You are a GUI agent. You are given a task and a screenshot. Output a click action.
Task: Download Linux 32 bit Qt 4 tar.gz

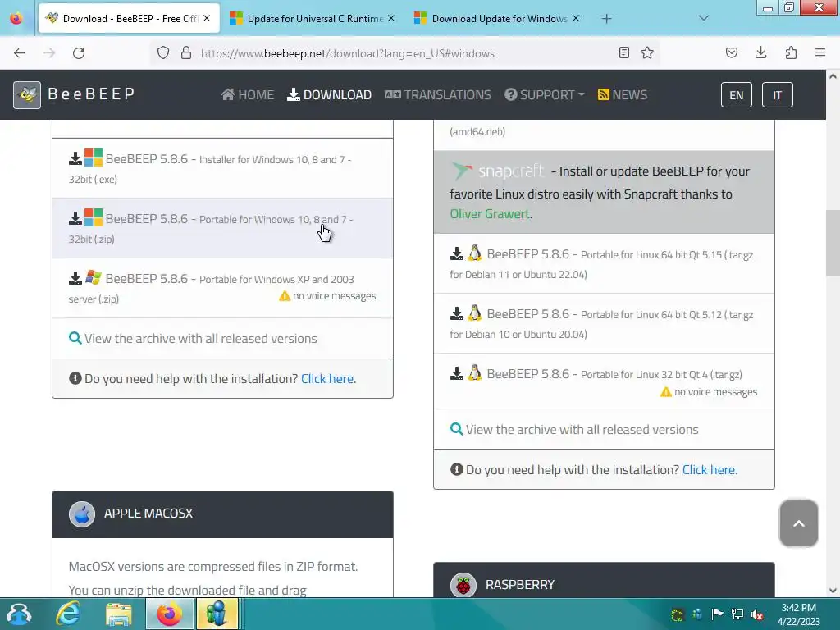pyautogui.click(x=604, y=381)
